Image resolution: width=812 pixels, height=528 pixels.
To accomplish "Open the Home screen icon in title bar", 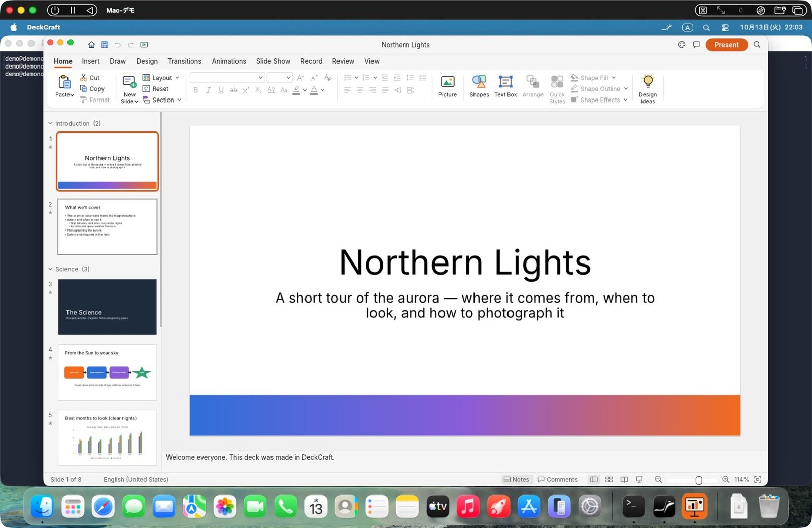I will tap(91, 45).
